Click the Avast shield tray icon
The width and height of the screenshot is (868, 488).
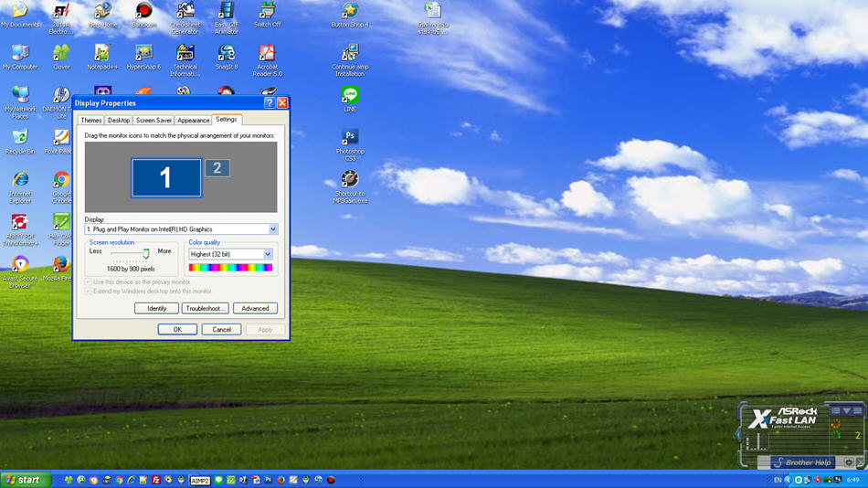(x=818, y=480)
